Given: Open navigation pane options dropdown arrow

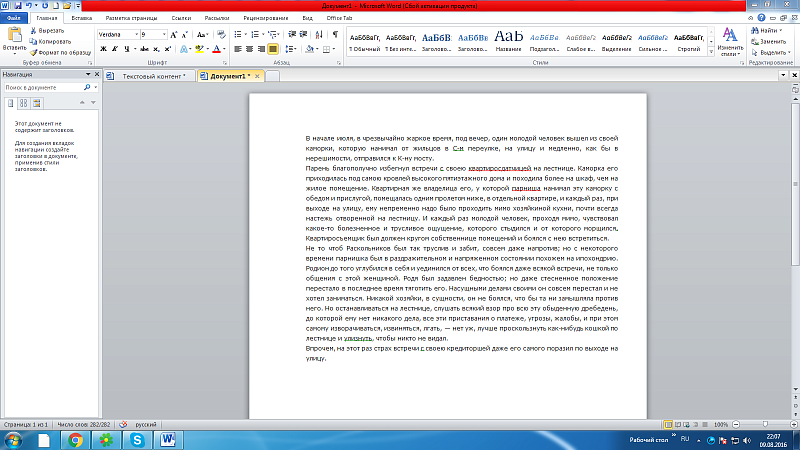Looking at the screenshot, I should [88, 74].
